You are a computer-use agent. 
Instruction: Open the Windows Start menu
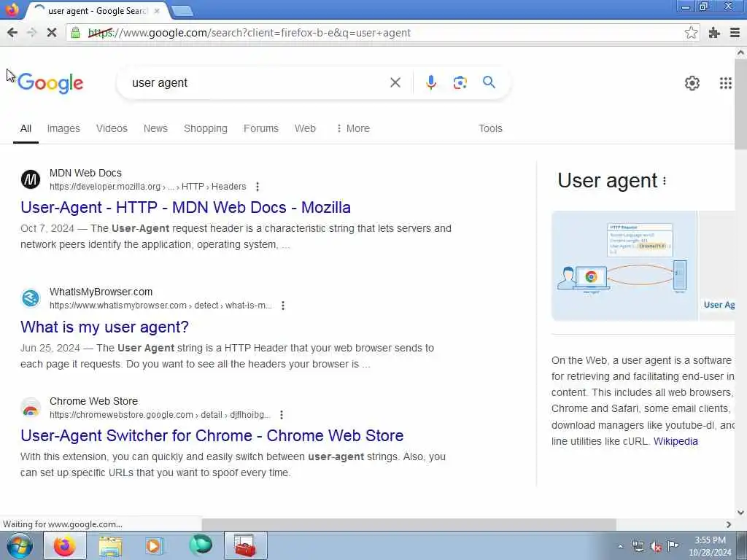click(x=19, y=545)
